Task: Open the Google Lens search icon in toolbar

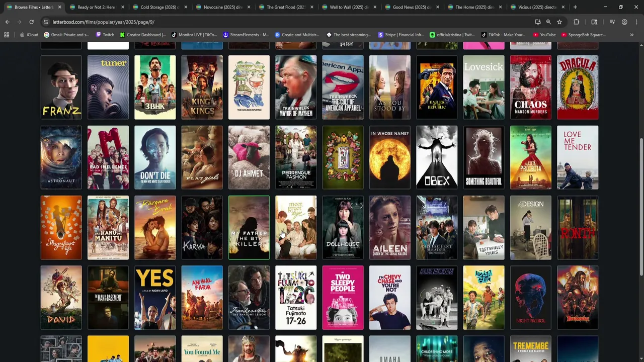Action: (x=594, y=22)
